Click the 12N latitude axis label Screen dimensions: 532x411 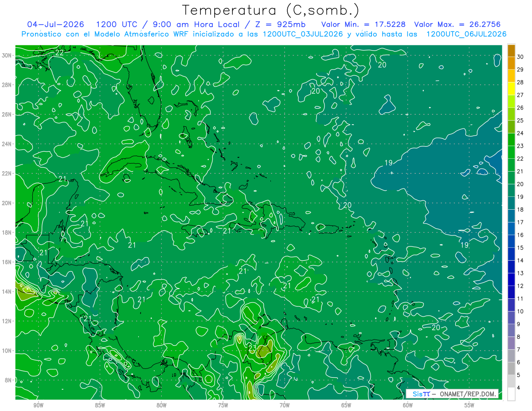(x=8, y=321)
